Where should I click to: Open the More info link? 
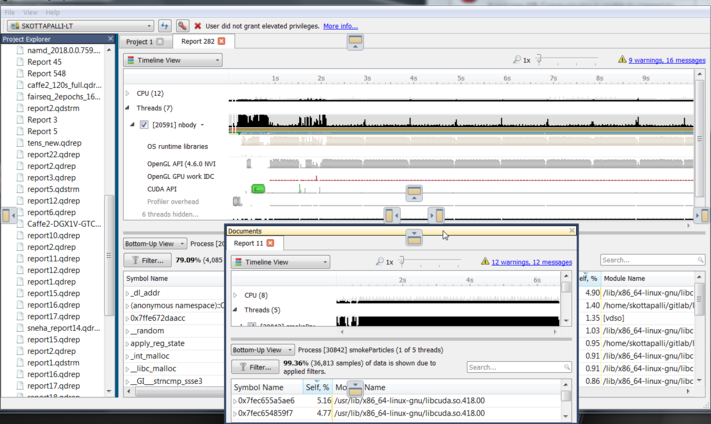[x=340, y=26]
